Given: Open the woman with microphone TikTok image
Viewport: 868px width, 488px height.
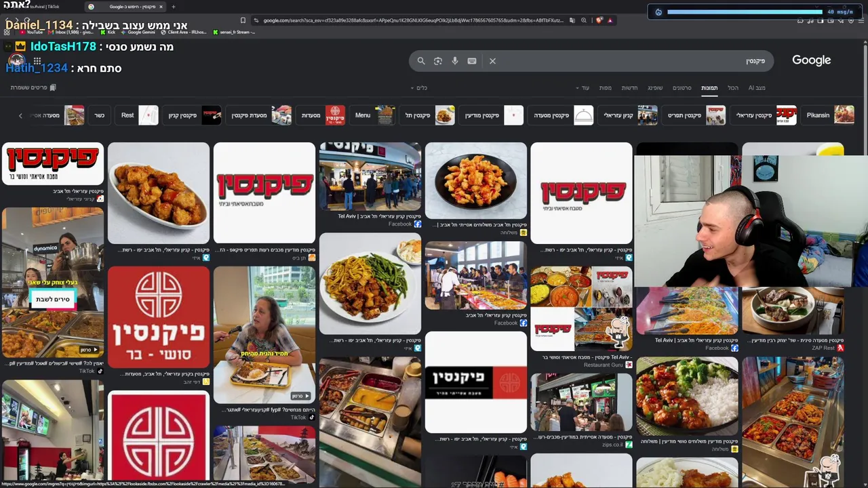Looking at the screenshot, I should (264, 334).
